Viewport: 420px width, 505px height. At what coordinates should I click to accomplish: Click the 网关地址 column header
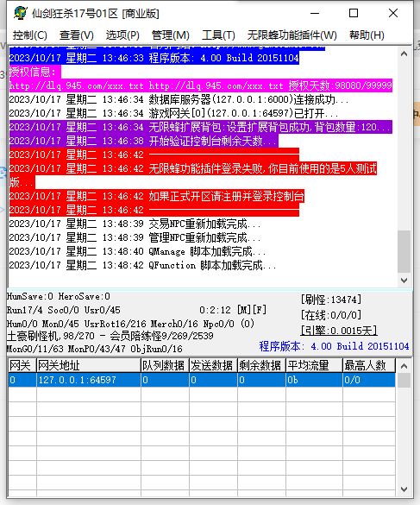click(x=89, y=365)
